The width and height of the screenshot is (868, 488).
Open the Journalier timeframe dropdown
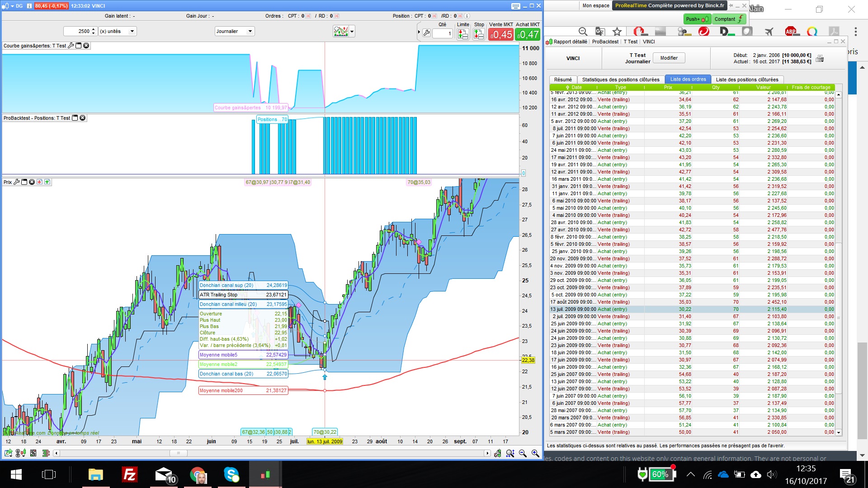click(x=235, y=31)
